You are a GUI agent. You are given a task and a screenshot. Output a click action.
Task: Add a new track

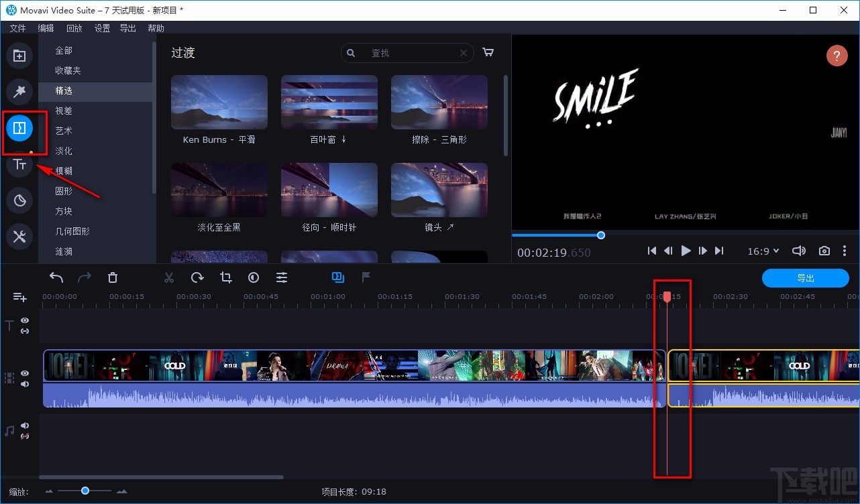point(19,297)
